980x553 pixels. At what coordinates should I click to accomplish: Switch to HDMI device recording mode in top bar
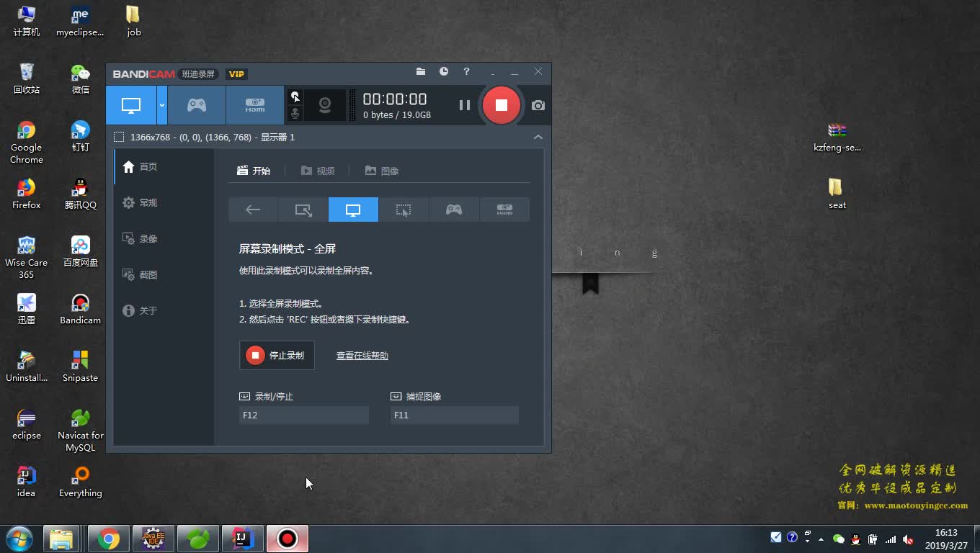click(x=254, y=105)
